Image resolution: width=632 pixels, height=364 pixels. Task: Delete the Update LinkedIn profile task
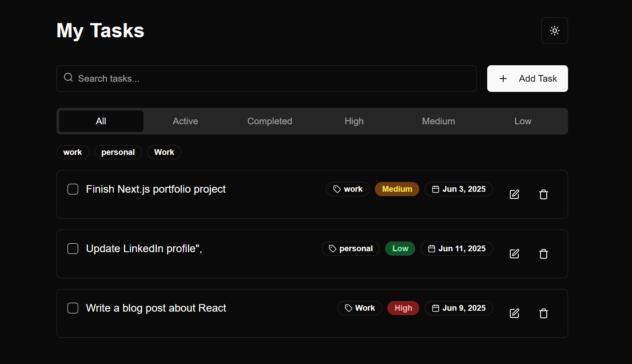(544, 254)
